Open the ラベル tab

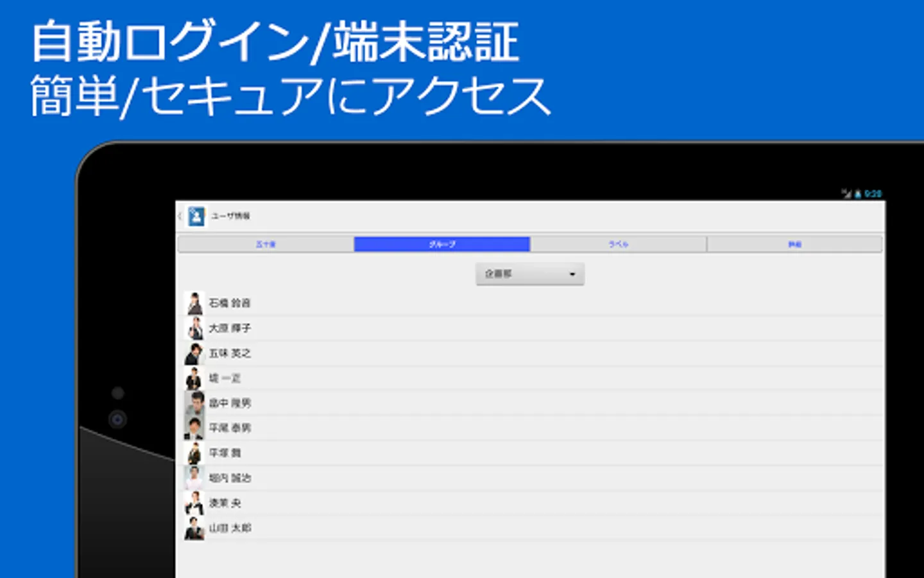click(x=619, y=244)
